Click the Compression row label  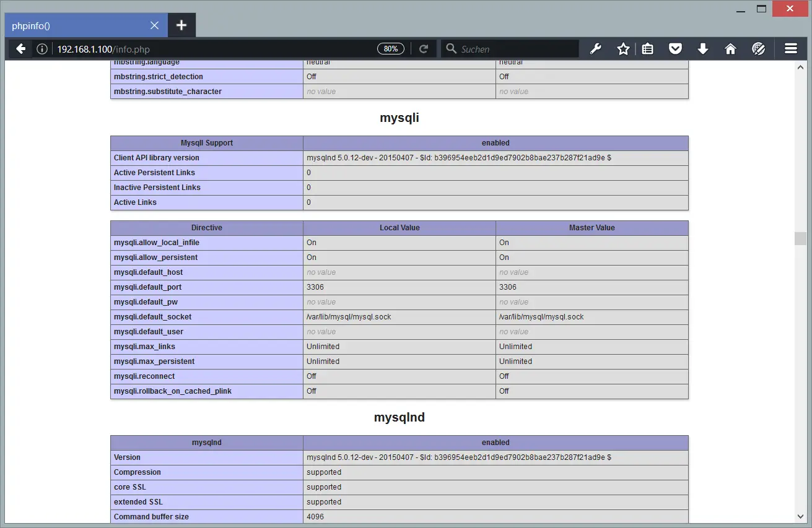click(138, 472)
